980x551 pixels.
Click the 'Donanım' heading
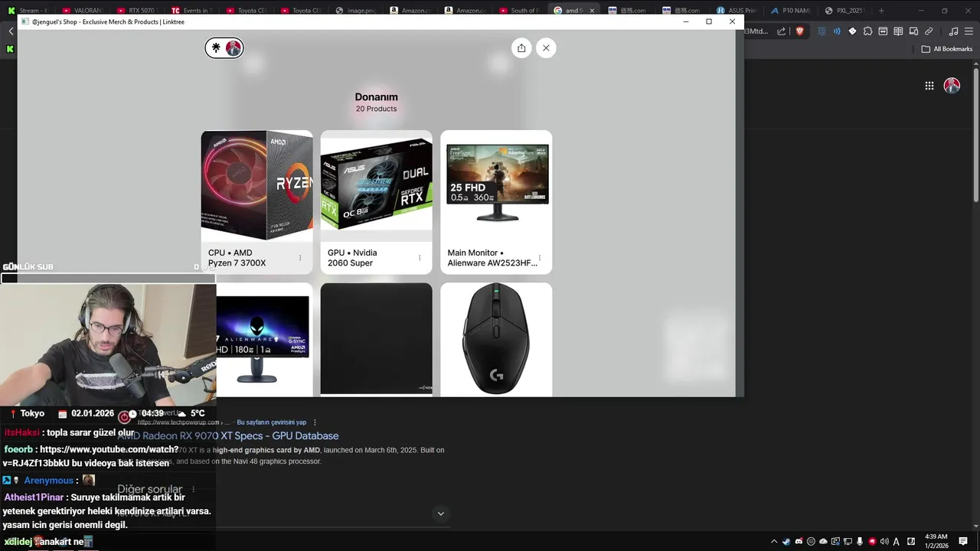pos(377,97)
